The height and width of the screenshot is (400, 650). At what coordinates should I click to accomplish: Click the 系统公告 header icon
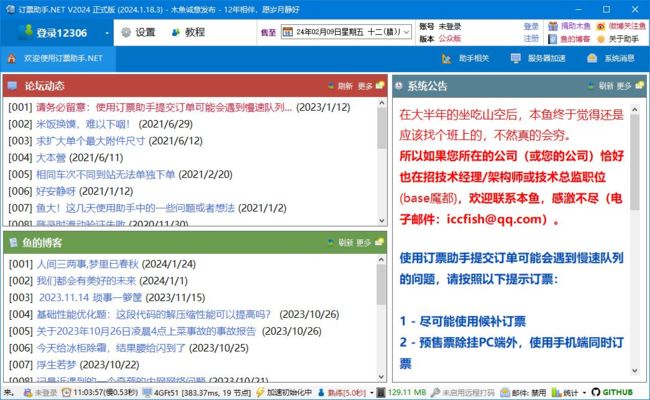pyautogui.click(x=399, y=86)
